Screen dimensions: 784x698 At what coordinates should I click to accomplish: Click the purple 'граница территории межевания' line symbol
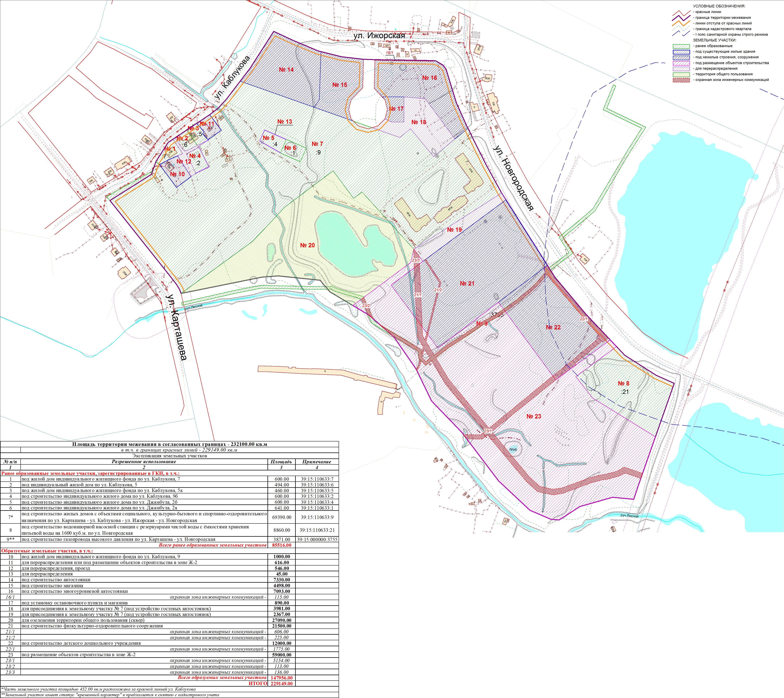click(681, 18)
